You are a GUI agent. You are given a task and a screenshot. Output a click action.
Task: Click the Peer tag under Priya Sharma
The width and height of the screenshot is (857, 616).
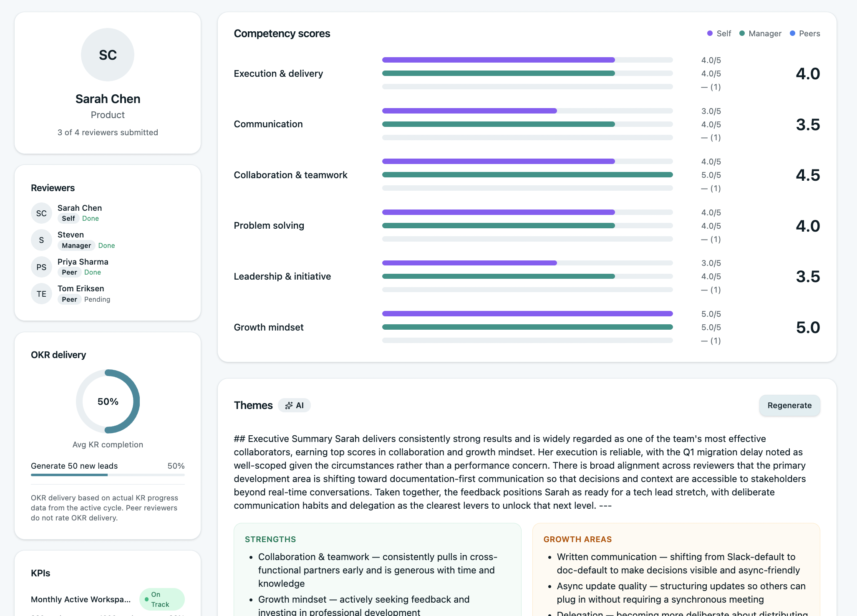point(69,272)
